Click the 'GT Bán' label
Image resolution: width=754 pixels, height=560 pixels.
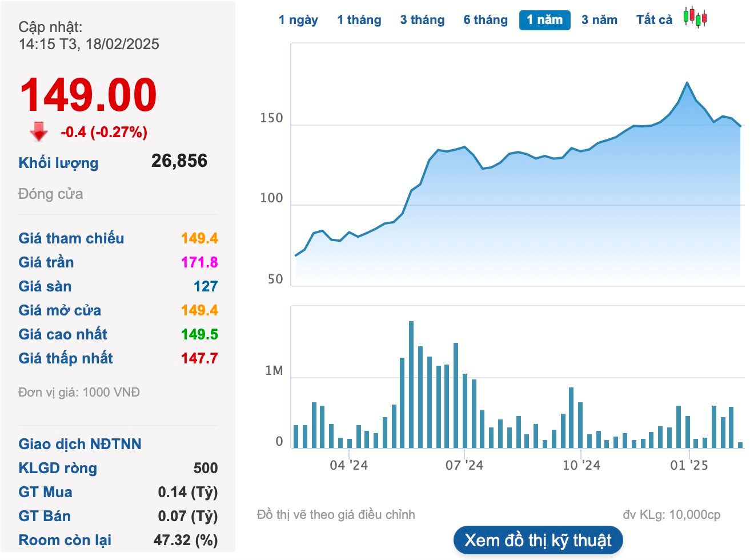pyautogui.click(x=45, y=516)
